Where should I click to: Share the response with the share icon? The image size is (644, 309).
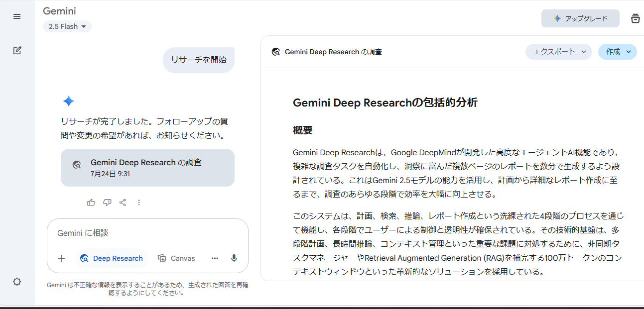tap(123, 203)
